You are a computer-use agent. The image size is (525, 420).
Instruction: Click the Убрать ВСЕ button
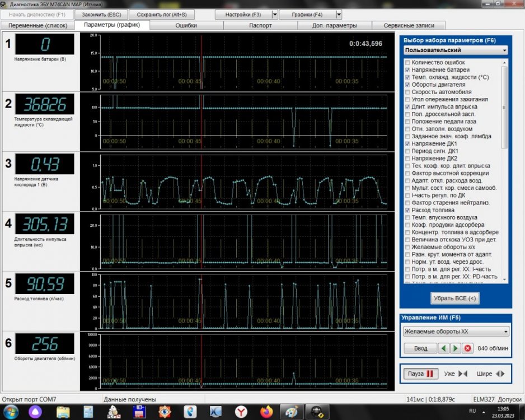pos(456,298)
